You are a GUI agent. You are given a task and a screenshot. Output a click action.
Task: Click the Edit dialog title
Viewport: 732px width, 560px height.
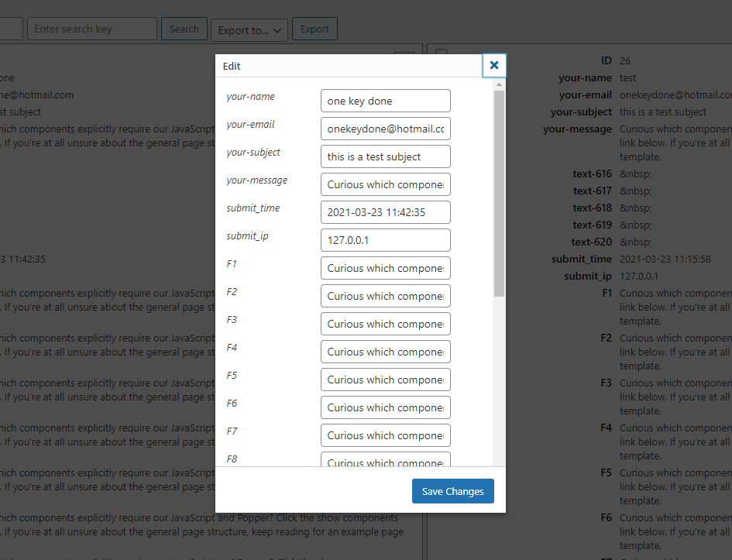[x=232, y=67]
